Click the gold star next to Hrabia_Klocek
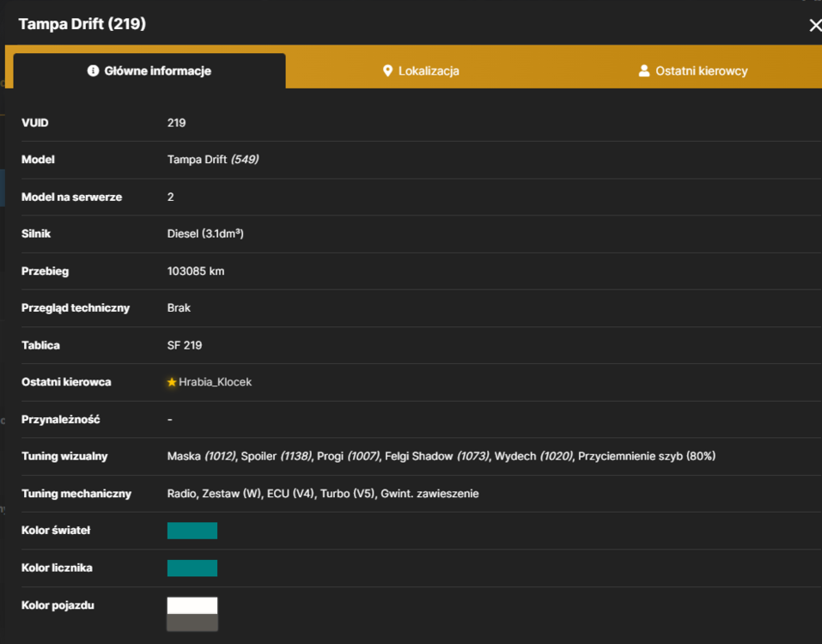Viewport: 822px width, 644px height. (172, 382)
